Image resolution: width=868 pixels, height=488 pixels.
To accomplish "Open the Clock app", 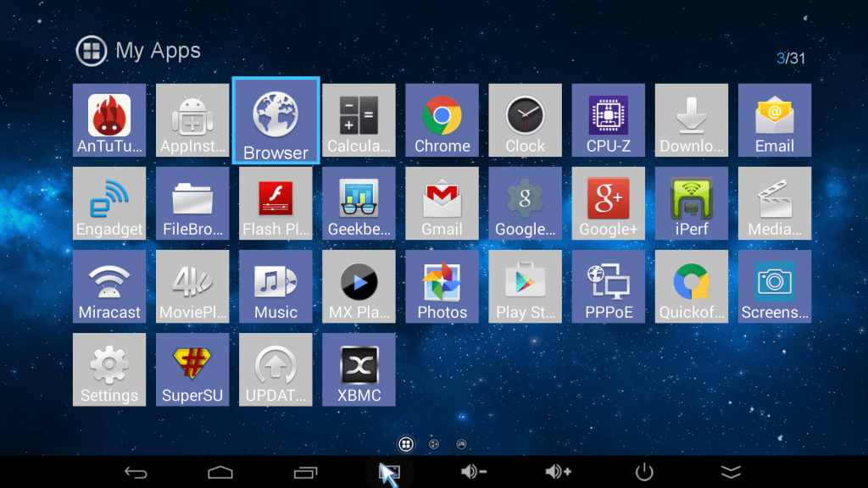I will 525,120.
